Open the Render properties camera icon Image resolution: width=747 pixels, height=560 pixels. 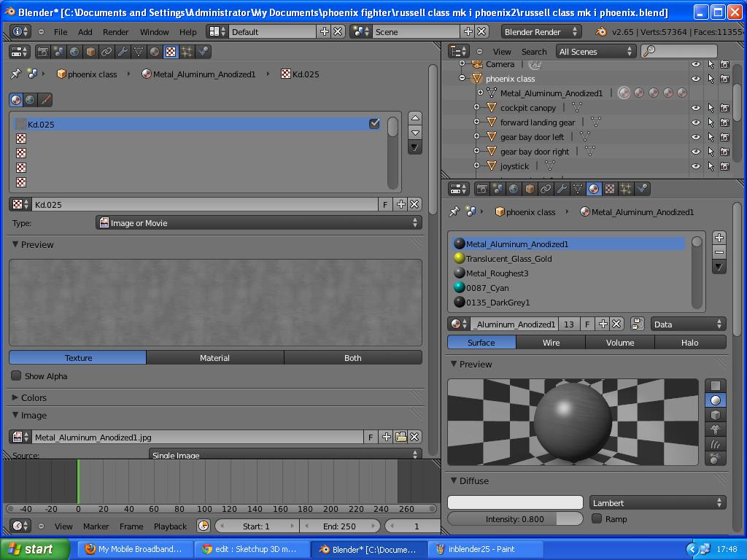(x=483, y=188)
